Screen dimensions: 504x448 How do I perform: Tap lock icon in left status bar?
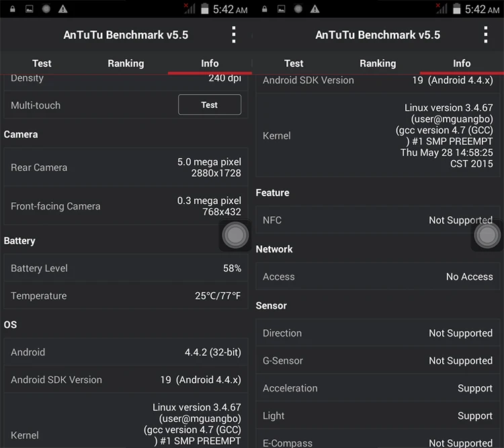click(x=13, y=9)
